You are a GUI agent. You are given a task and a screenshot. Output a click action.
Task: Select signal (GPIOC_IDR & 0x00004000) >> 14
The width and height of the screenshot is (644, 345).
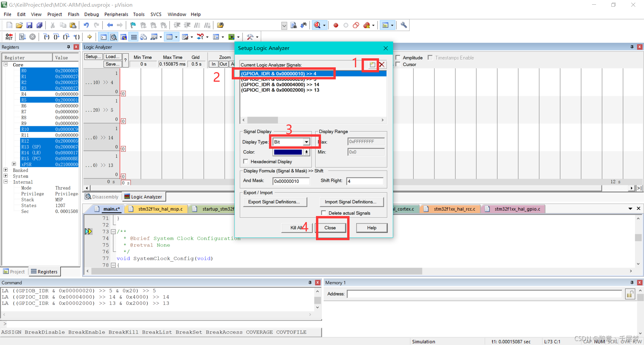click(x=280, y=85)
